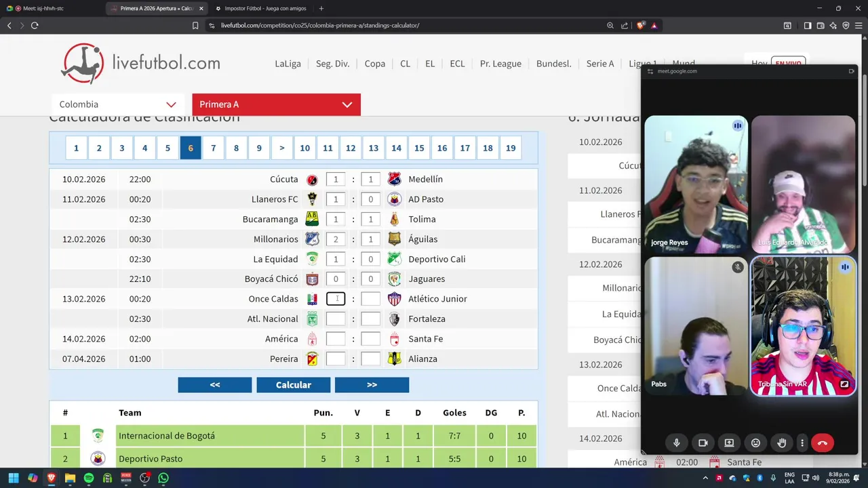Open Leo AI sparkle icon
This screenshot has width=868, height=488.
click(833, 26)
